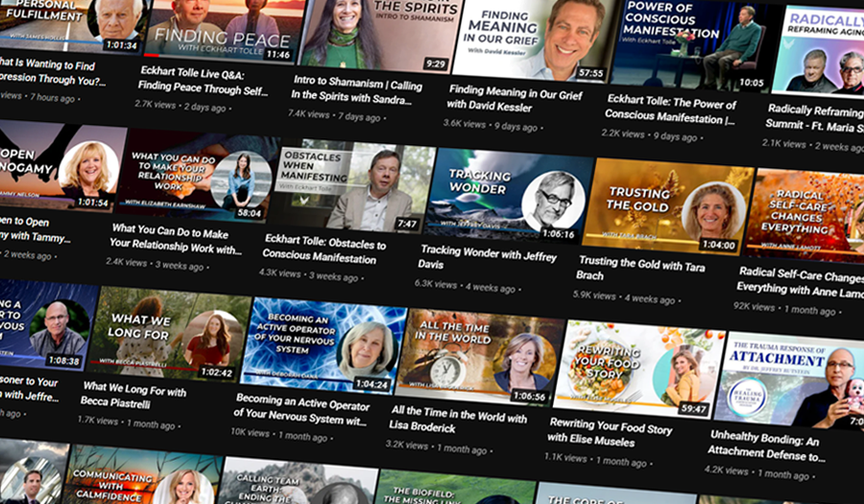Click the title What We Long For with Becca Piastrelli
Screen dimensions: 864x504
pos(133,395)
